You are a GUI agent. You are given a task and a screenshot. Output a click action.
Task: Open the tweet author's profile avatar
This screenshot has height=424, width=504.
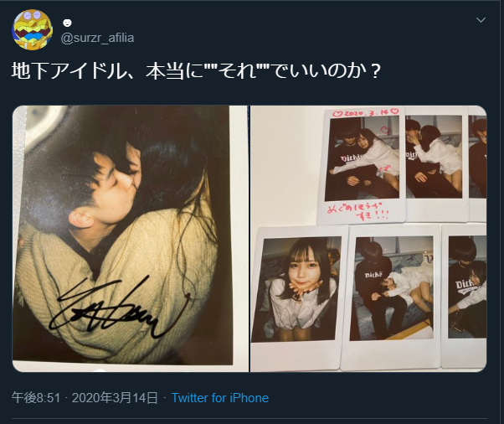coord(32,29)
